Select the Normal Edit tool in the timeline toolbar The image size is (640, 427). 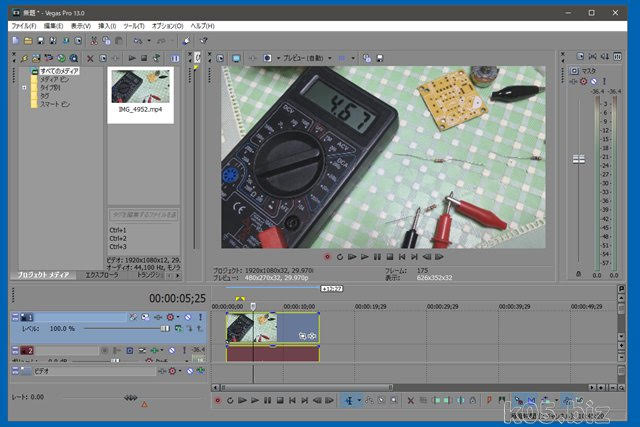[349, 400]
